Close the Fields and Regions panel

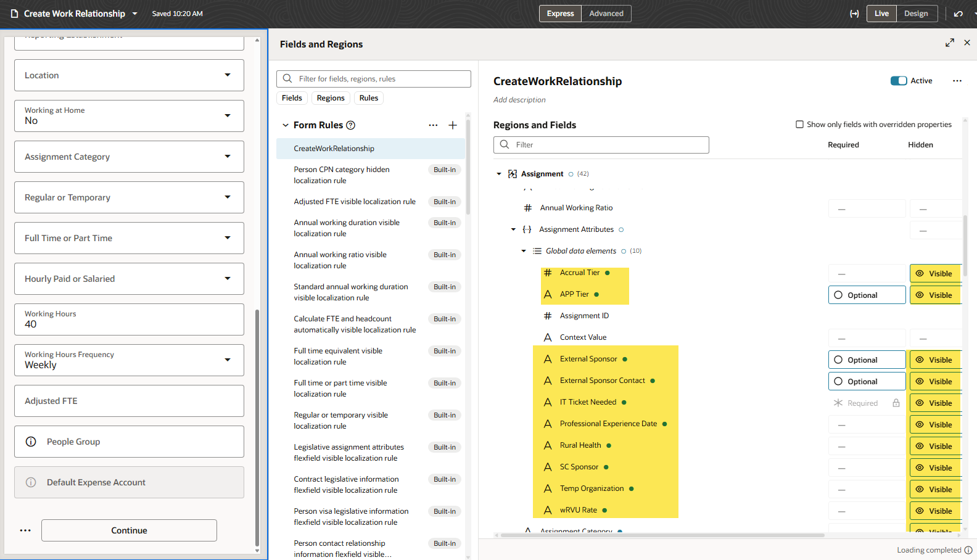(x=967, y=43)
